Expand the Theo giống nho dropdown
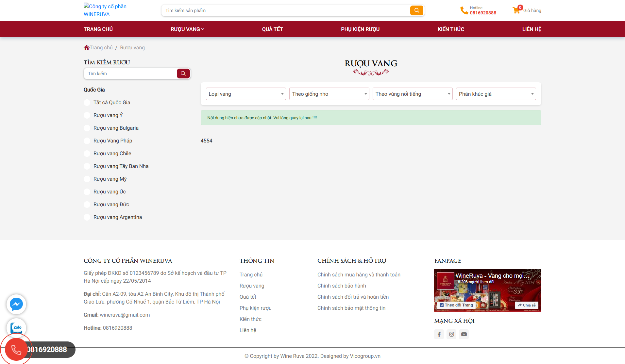Image resolution: width=625 pixels, height=364 pixels. point(329,94)
